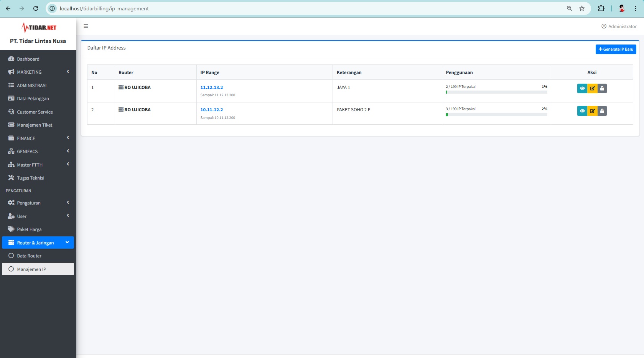Viewport: 644px width, 358px height.
Task: Click Generate IP Baru button
Action: pyautogui.click(x=616, y=49)
